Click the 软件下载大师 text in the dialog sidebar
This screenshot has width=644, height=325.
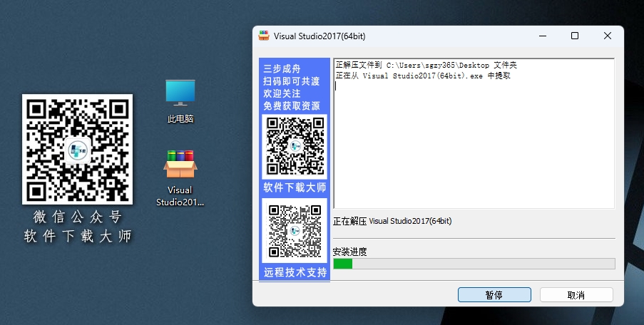(295, 187)
